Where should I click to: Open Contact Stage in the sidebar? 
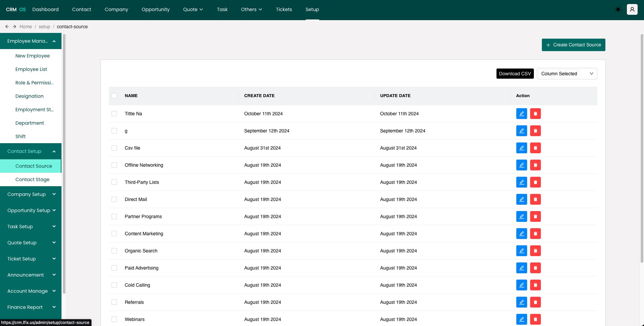pos(32,179)
